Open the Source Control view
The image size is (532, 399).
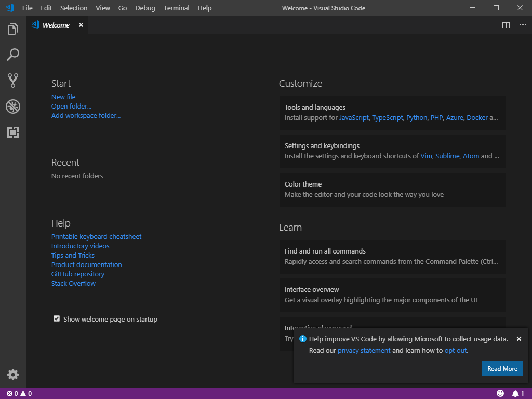pos(13,81)
